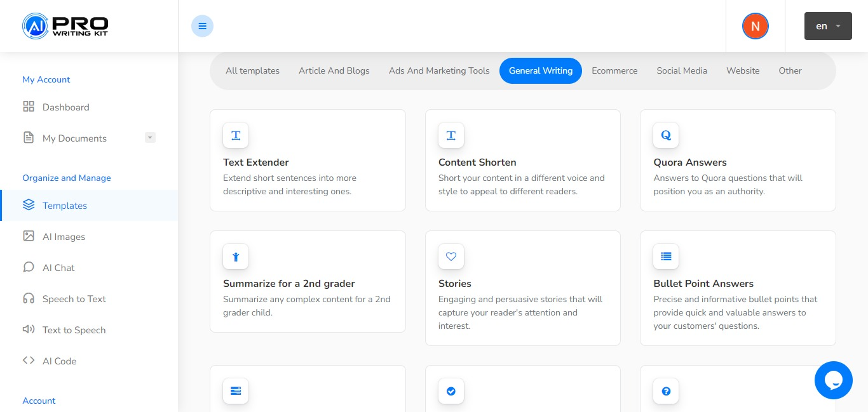868x412 pixels.
Task: Open the live chat bubble widget
Action: pyautogui.click(x=833, y=380)
